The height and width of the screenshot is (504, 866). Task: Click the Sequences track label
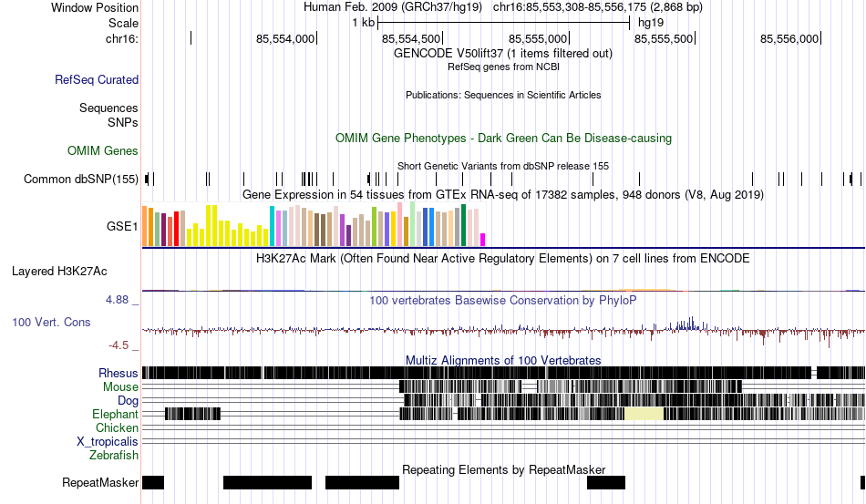[108, 108]
